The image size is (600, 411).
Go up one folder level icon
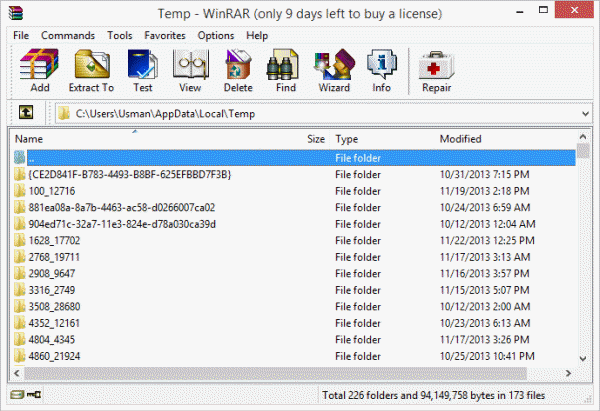pyautogui.click(x=26, y=113)
